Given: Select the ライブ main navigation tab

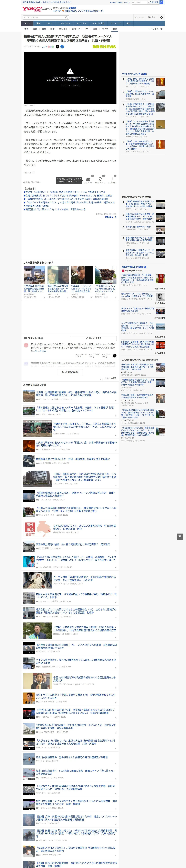Looking at the screenshot, I should 49,24.
